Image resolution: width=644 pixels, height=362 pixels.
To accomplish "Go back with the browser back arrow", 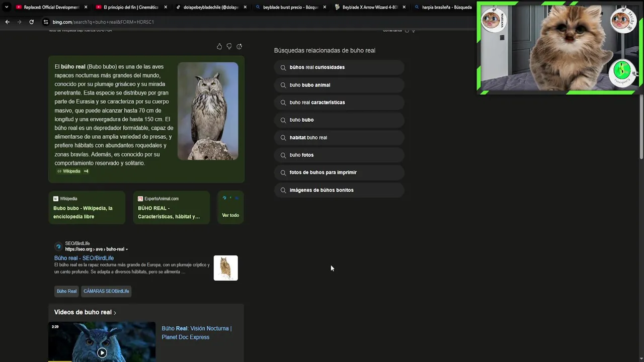I will [7, 22].
